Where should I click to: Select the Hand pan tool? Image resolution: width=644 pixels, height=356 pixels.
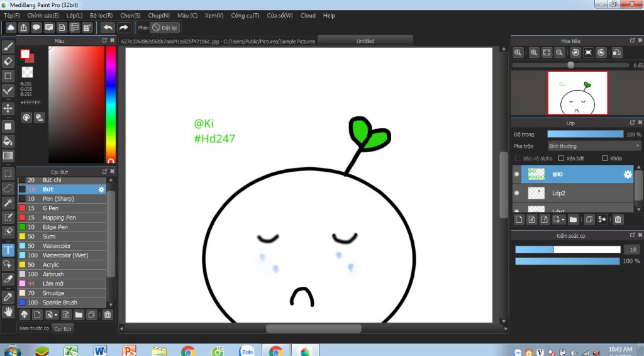click(8, 311)
